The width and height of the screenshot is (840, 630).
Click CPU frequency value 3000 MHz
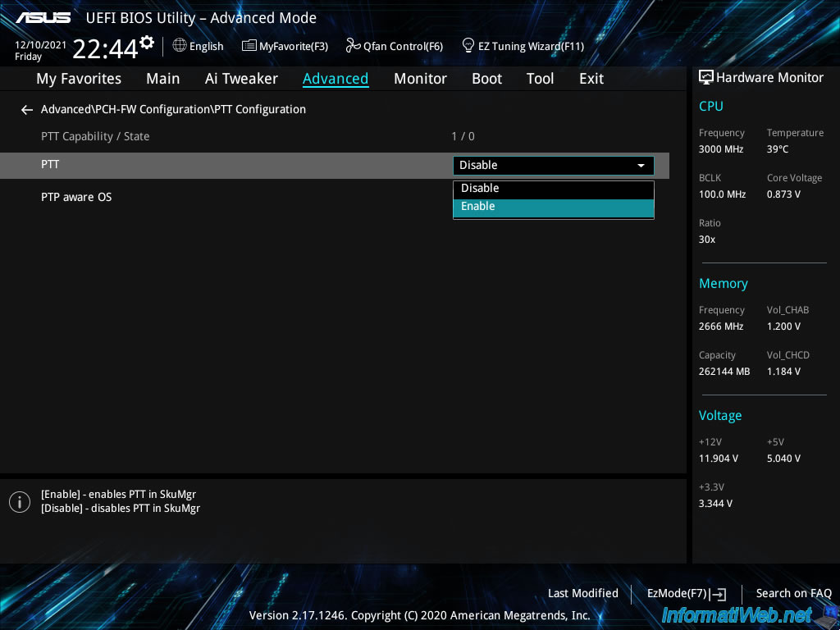coord(720,149)
